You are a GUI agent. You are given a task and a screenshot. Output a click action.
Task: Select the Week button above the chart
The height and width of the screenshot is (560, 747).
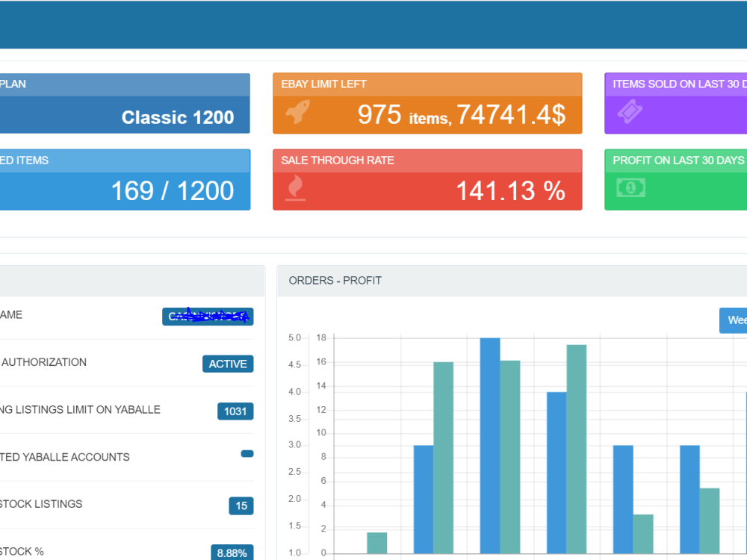click(734, 320)
